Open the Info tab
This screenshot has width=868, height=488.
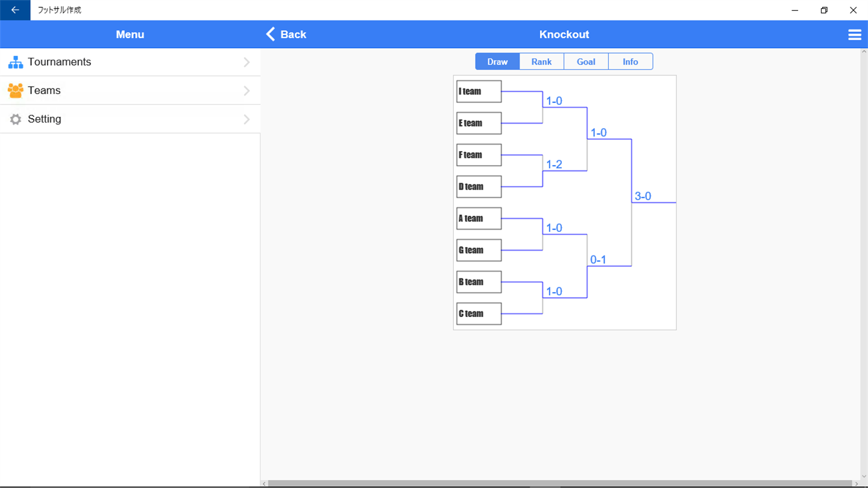point(631,61)
